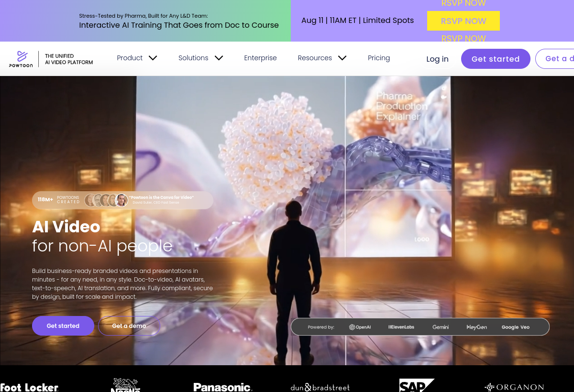Click the hero Get a demo button

pos(129,326)
